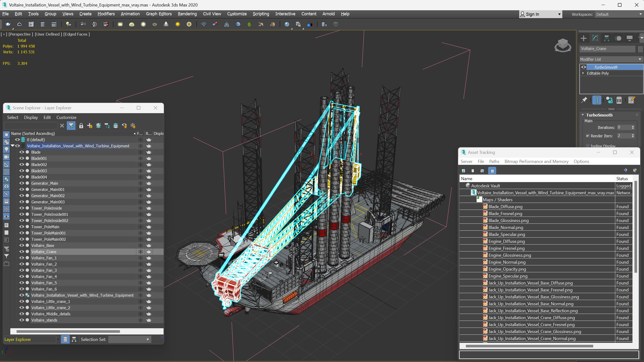
Task: Open the Rendering menu
Action: [x=187, y=14]
